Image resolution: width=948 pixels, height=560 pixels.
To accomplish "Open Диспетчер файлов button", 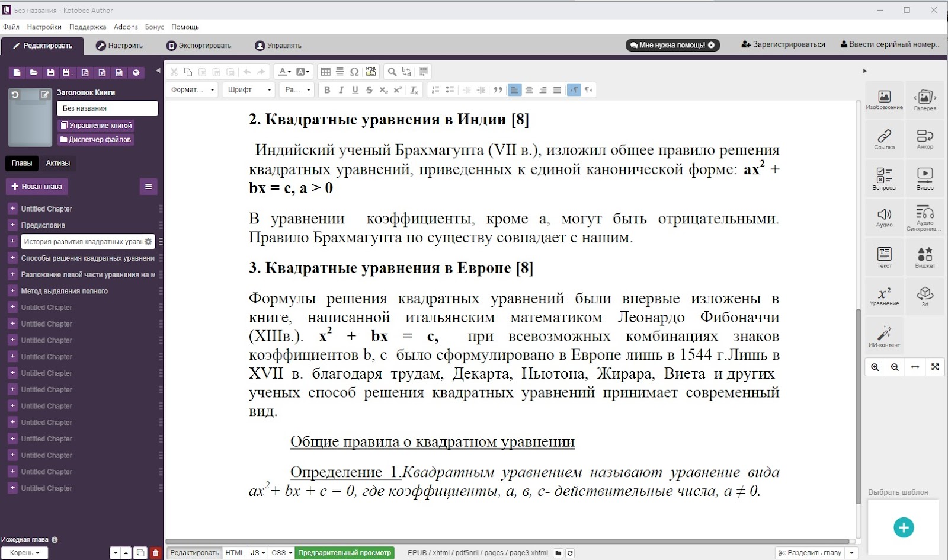I will pyautogui.click(x=95, y=140).
